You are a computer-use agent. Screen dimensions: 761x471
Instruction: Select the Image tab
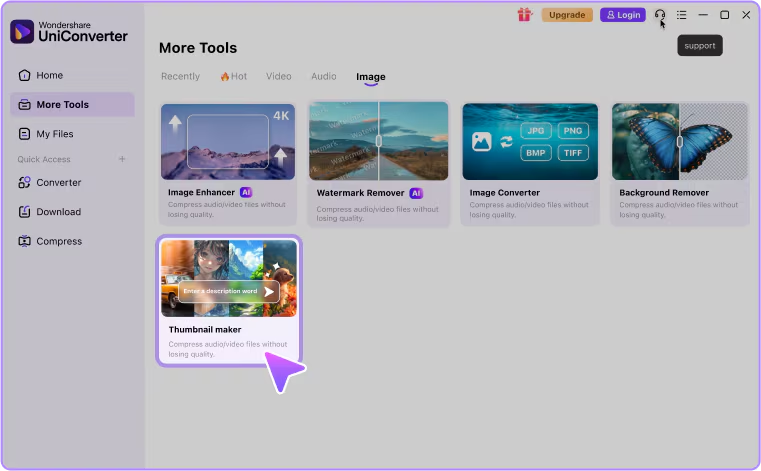point(371,77)
